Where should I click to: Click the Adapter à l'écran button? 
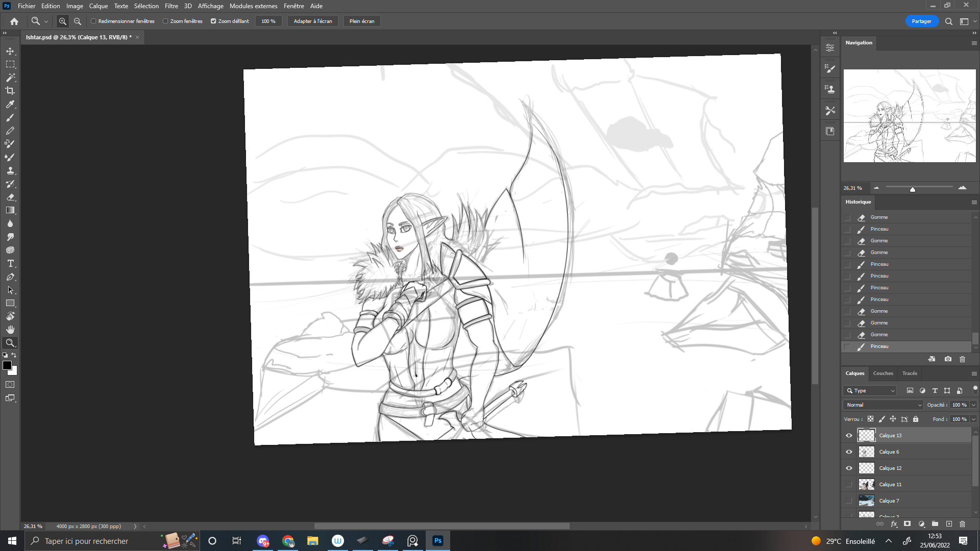pyautogui.click(x=312, y=21)
